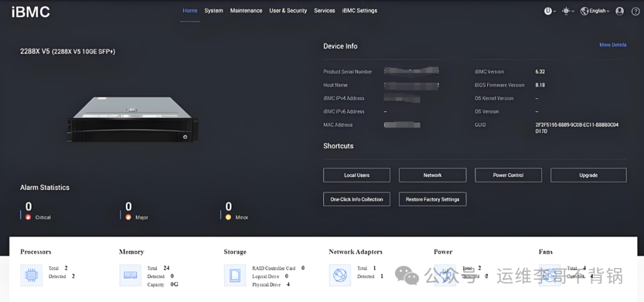The height and width of the screenshot is (302, 644).
Task: Open the iBMC Settings menu
Action: 360,11
